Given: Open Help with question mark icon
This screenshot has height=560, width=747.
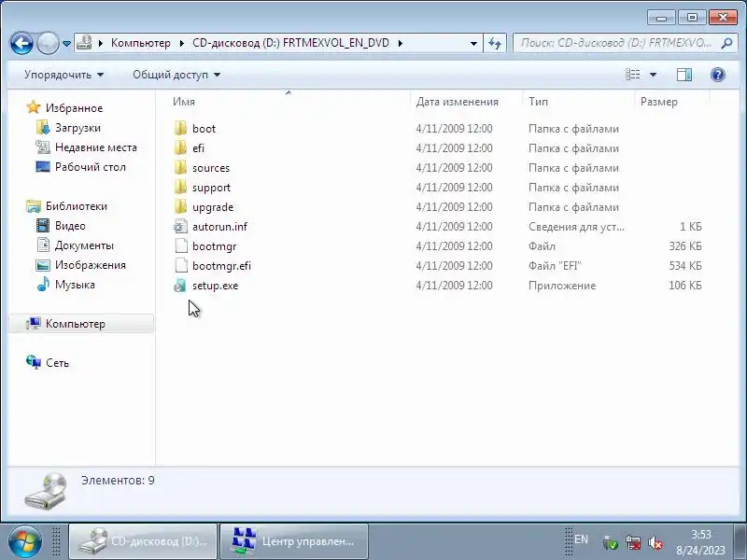Looking at the screenshot, I should [717, 75].
